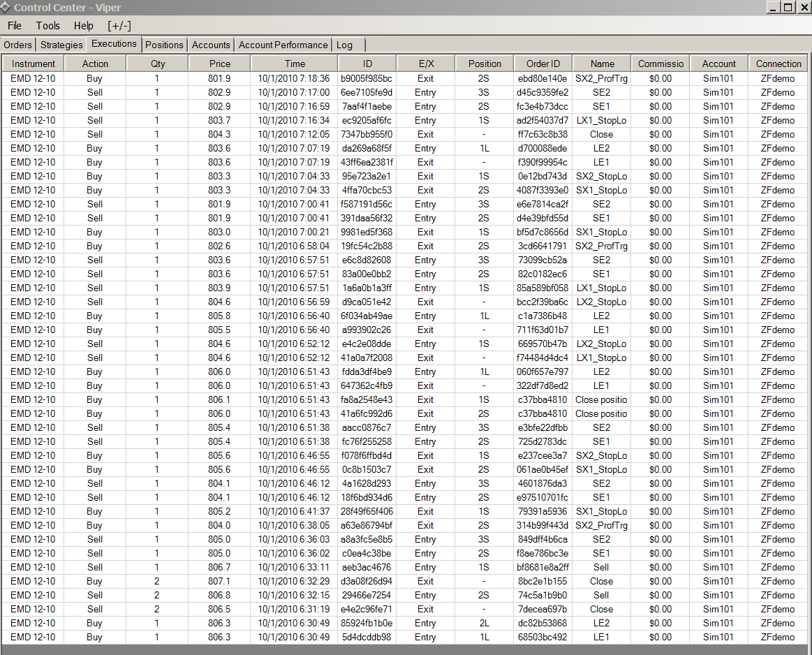Open the Help menu
Viewport: 812px width, 655px height.
[83, 26]
